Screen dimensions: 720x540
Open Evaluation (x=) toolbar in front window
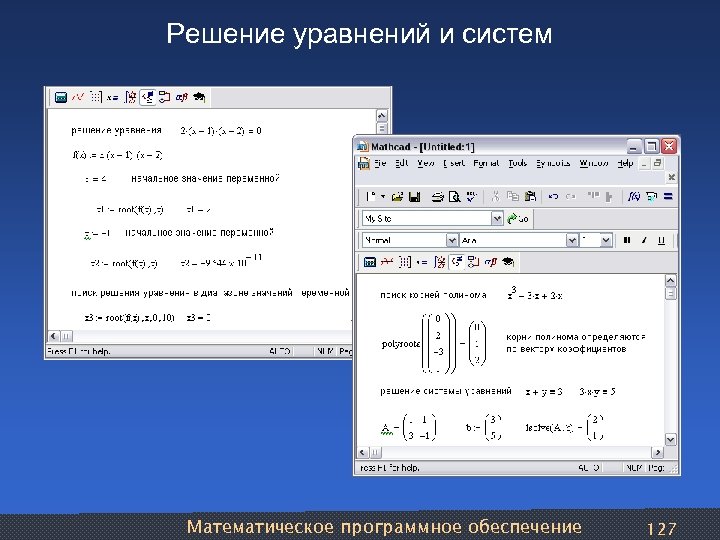(x=422, y=263)
